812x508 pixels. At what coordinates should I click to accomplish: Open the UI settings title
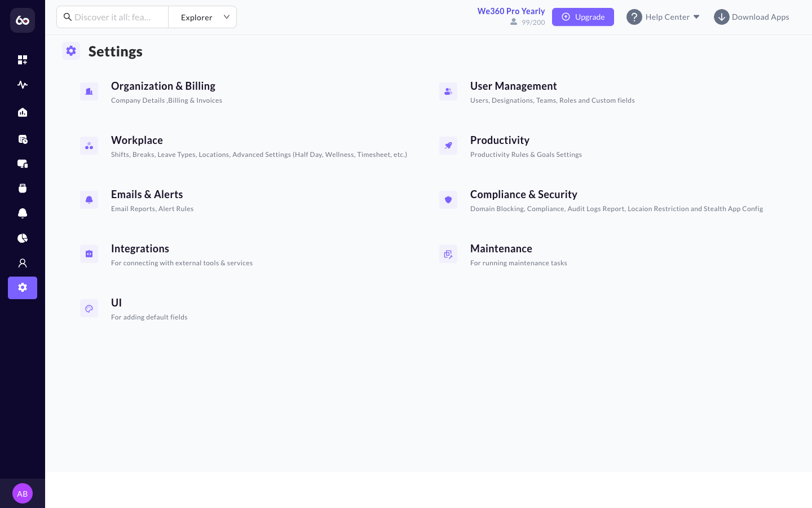pyautogui.click(x=116, y=303)
